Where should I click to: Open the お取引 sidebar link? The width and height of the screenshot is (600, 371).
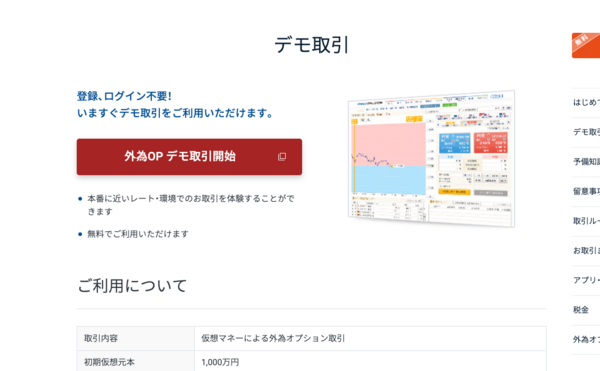pyautogui.click(x=586, y=251)
